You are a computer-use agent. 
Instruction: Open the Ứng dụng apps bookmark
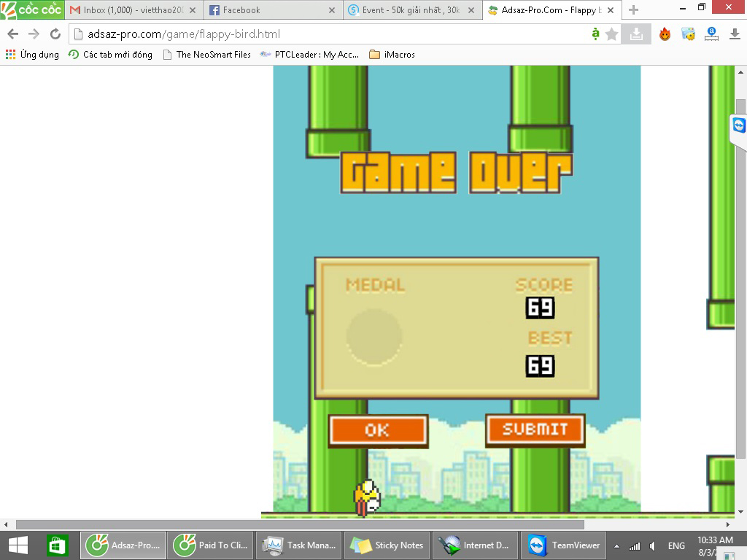pos(32,54)
